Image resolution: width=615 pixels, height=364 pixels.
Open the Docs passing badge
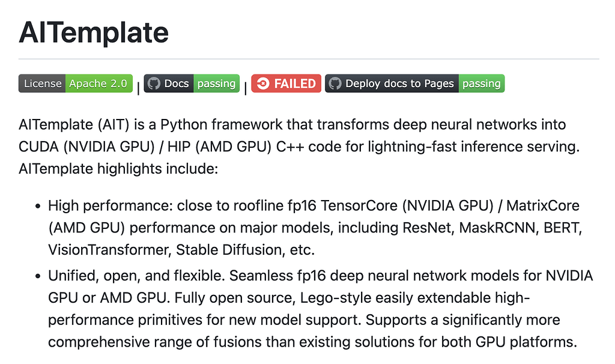tap(192, 83)
